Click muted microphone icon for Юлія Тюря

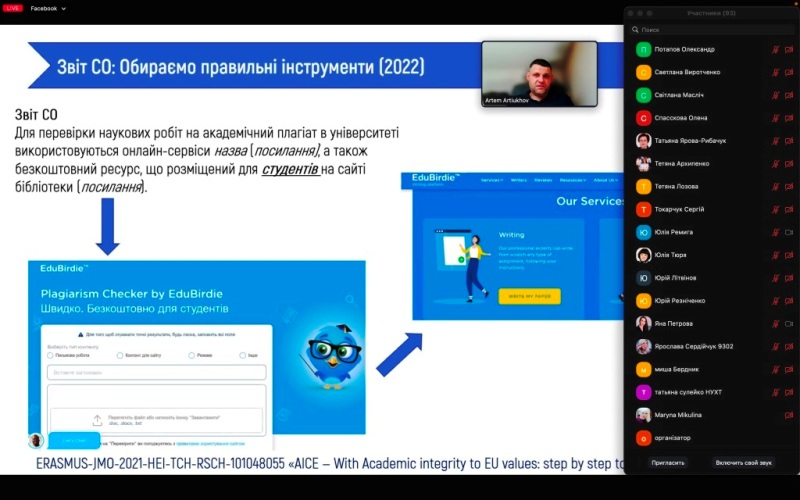tap(775, 255)
